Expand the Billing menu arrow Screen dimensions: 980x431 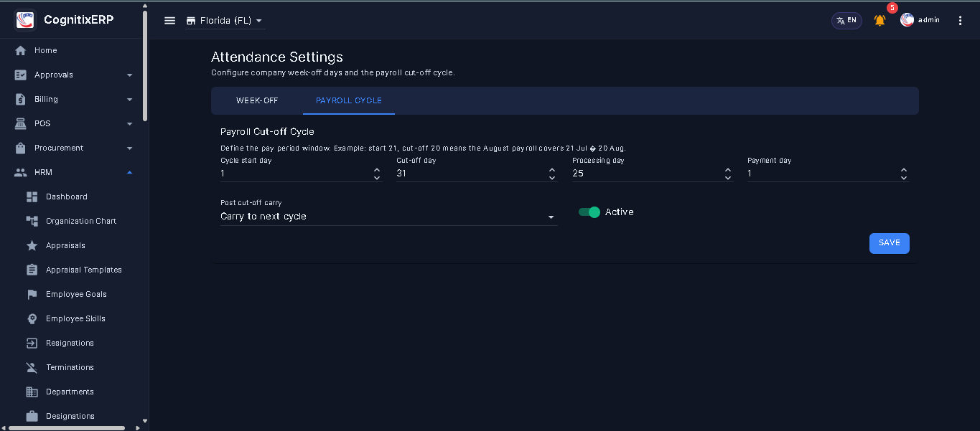click(x=130, y=99)
